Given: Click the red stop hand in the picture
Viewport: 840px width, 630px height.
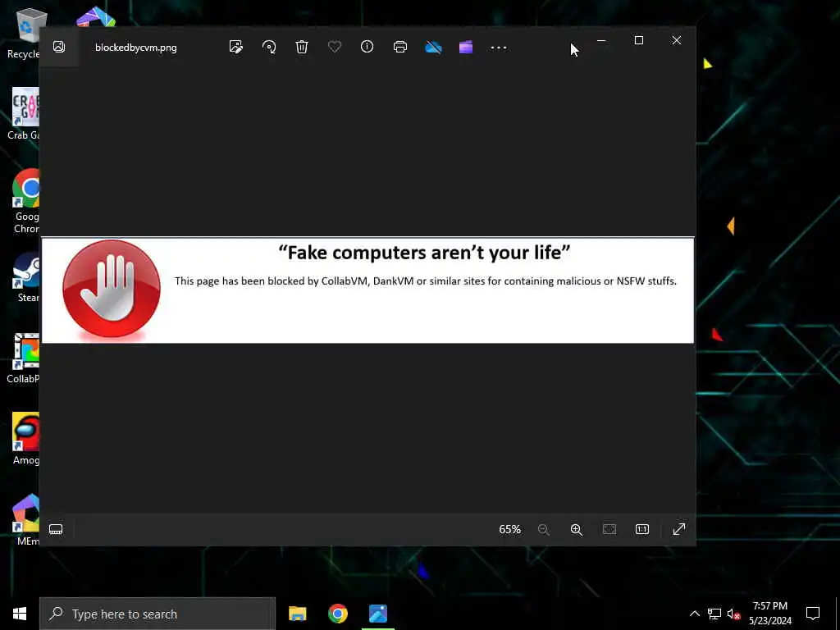Looking at the screenshot, I should click(112, 288).
